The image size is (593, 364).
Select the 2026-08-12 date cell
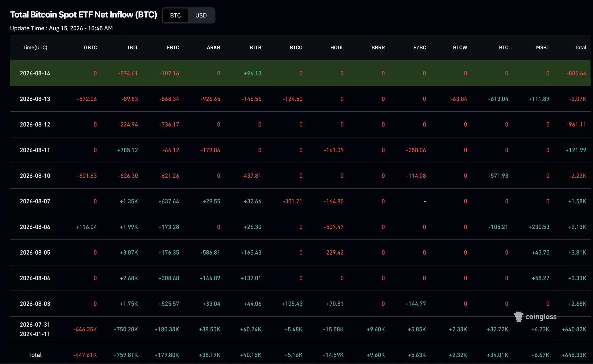pyautogui.click(x=35, y=124)
